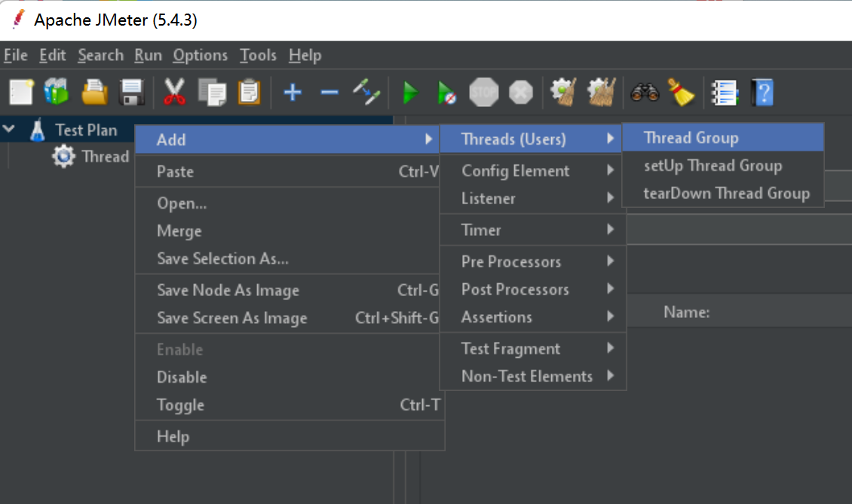Click the Search binoculars icon

click(x=645, y=93)
